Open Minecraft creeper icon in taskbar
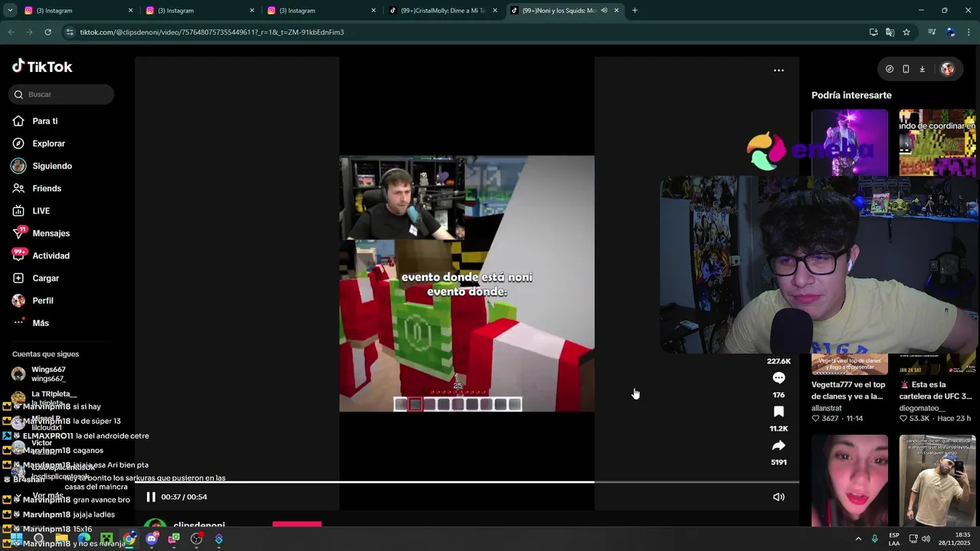Image resolution: width=980 pixels, height=551 pixels. point(106,539)
